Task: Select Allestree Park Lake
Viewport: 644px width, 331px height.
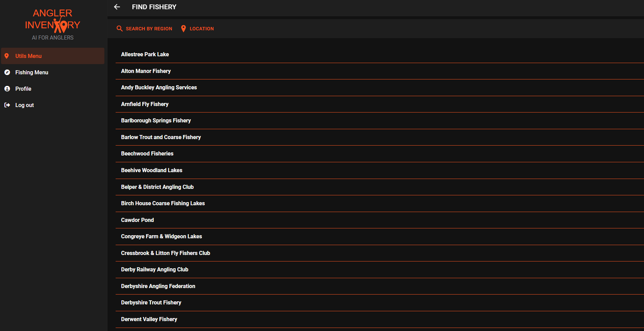Action: [145, 55]
